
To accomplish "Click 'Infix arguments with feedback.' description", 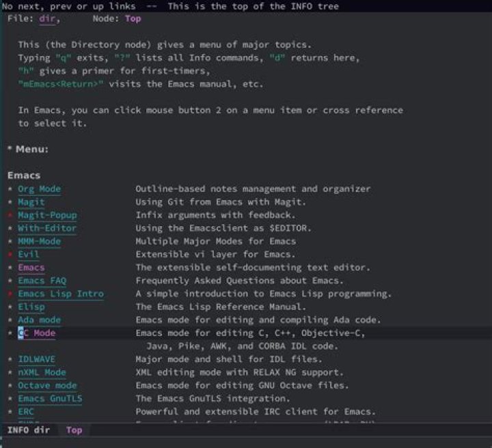I will pos(215,215).
